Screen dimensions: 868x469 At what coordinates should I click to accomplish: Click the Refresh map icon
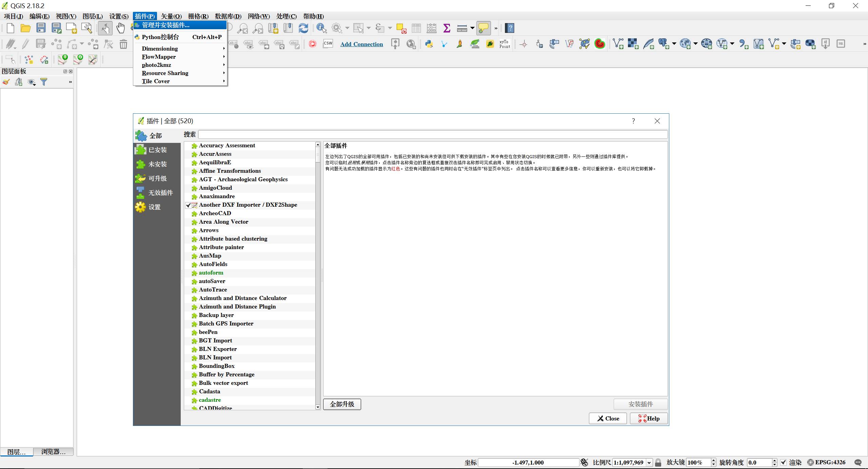pyautogui.click(x=303, y=28)
